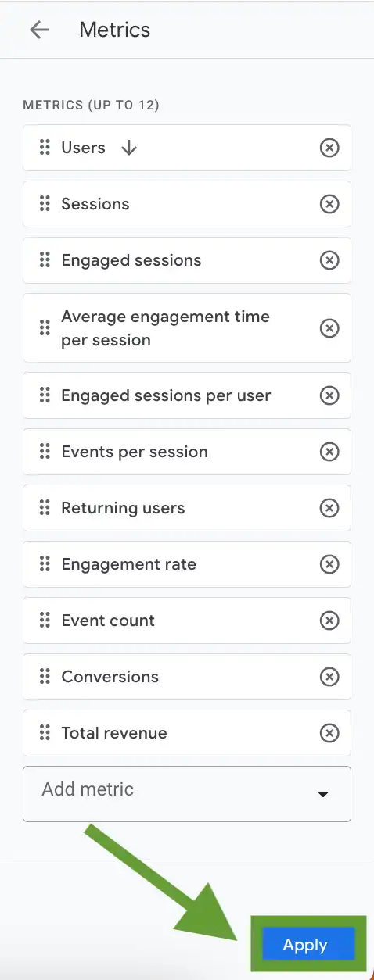
Task: Open the Add metric dropdown
Action: click(x=187, y=794)
